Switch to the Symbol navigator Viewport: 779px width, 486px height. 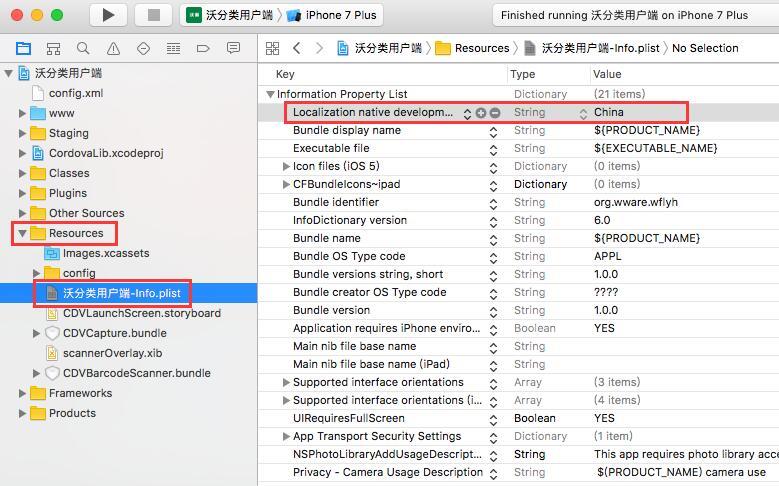click(53, 48)
